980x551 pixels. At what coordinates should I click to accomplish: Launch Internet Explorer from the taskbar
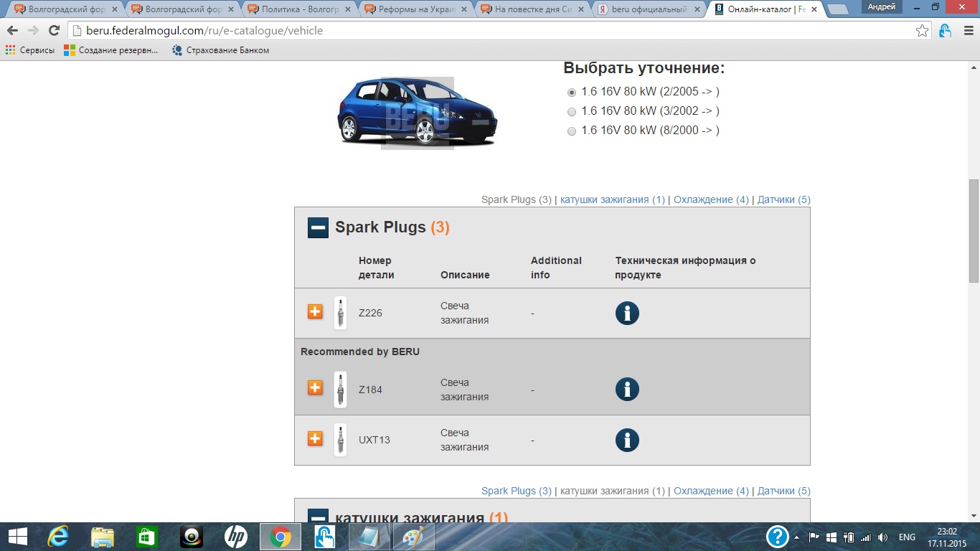click(x=57, y=537)
